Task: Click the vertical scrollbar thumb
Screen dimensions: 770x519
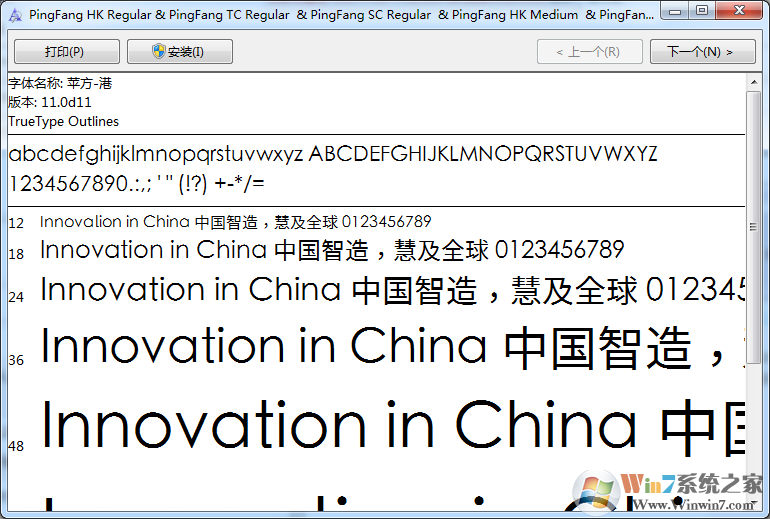Action: click(x=754, y=227)
